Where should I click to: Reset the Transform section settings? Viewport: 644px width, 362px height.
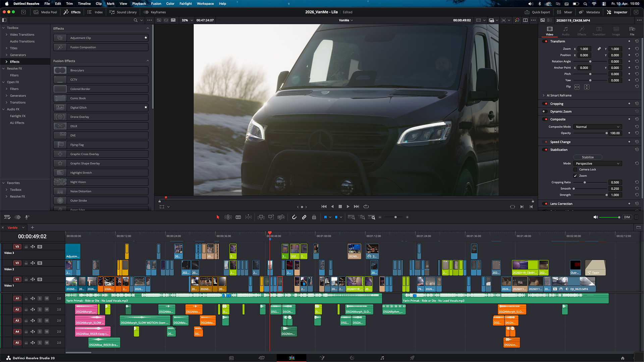click(637, 41)
